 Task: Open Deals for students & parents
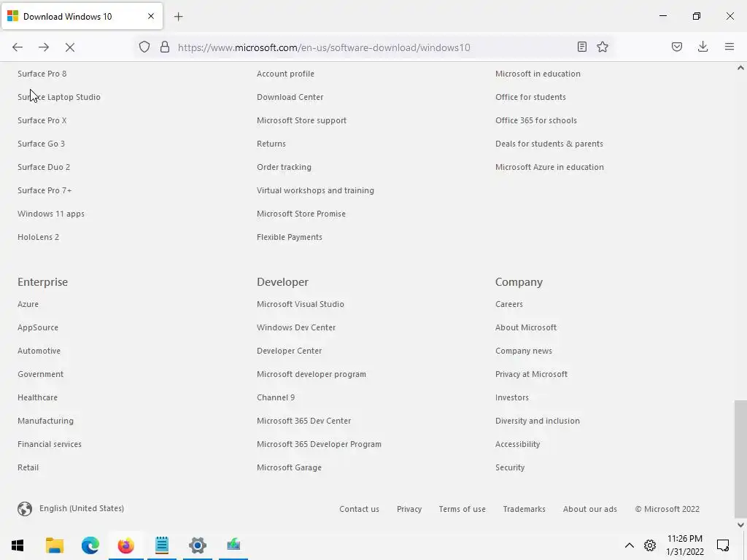tap(549, 144)
